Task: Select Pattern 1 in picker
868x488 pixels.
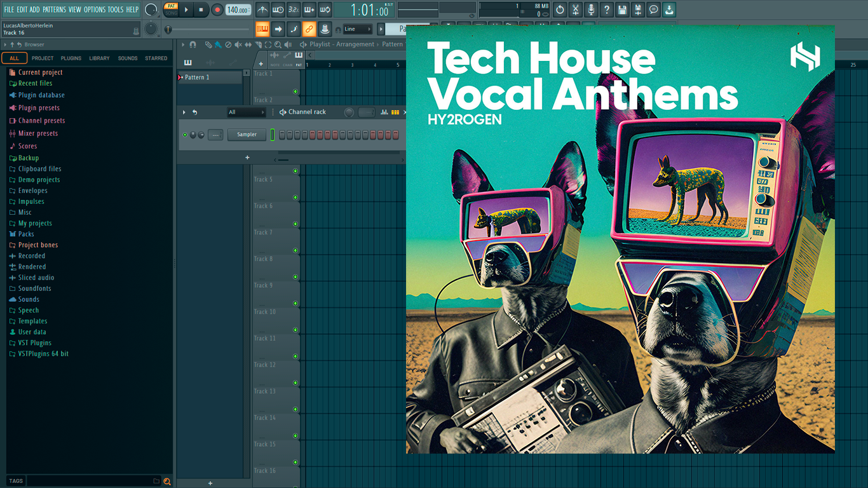Action: tap(210, 77)
